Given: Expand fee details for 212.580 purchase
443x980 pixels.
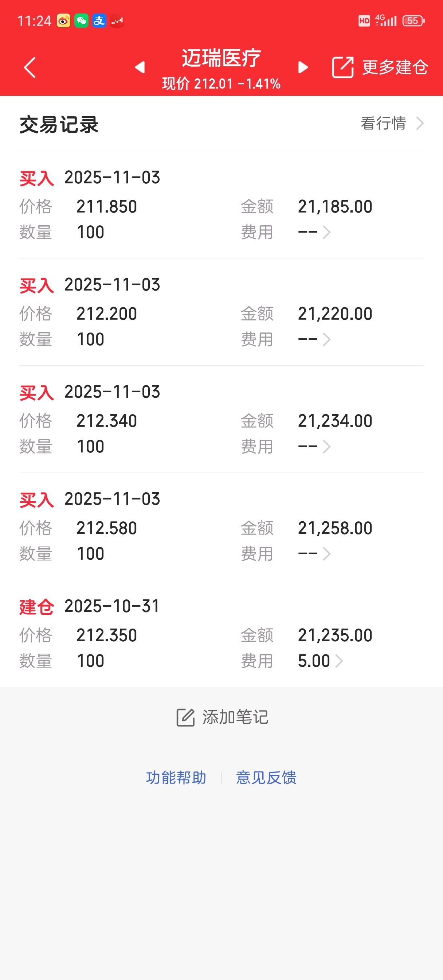Looking at the screenshot, I should [x=326, y=554].
